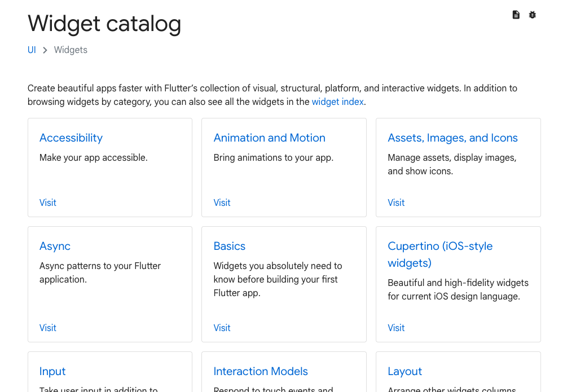Image resolution: width=567 pixels, height=392 pixels.
Task: Click the Widgets breadcrumb item
Action: coord(70,50)
